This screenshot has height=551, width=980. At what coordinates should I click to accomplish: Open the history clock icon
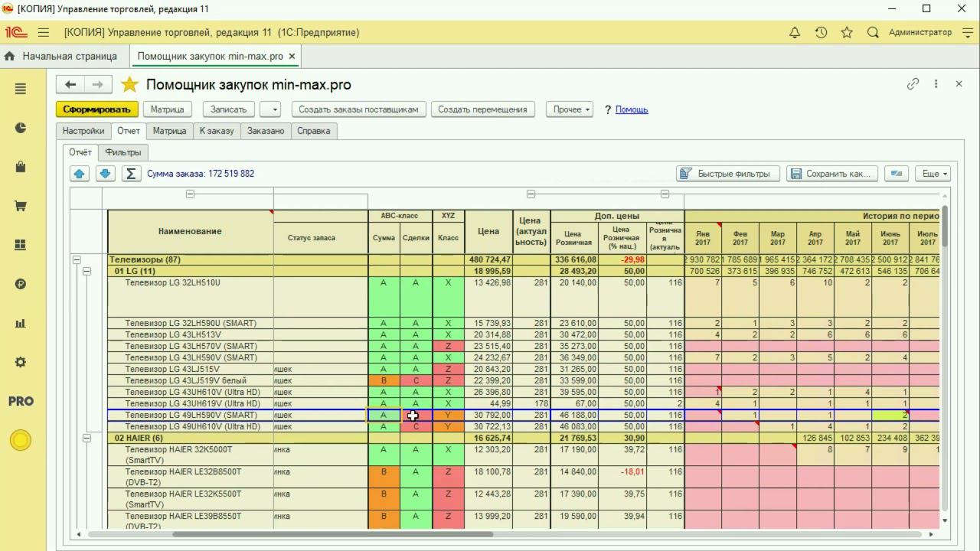pos(821,33)
